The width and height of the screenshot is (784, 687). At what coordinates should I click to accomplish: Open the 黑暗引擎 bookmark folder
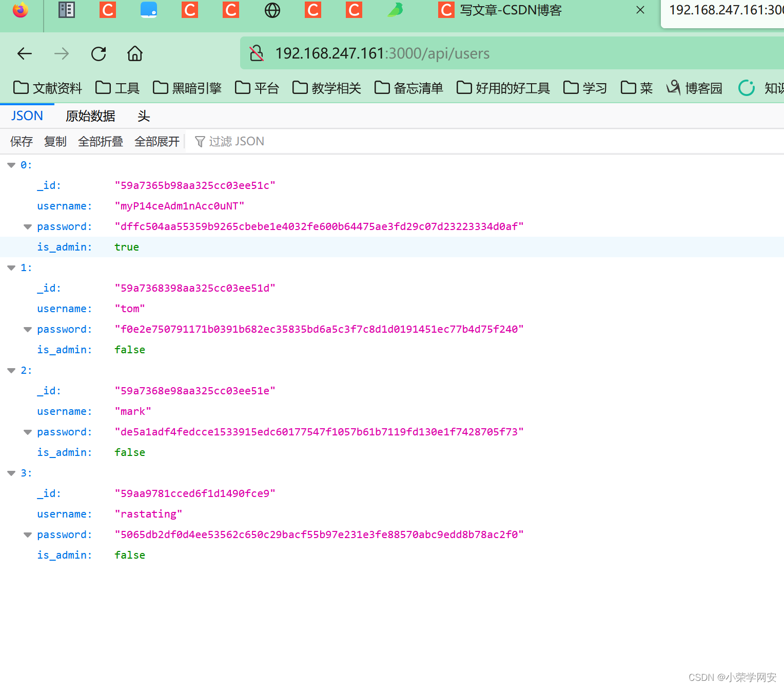click(x=187, y=88)
